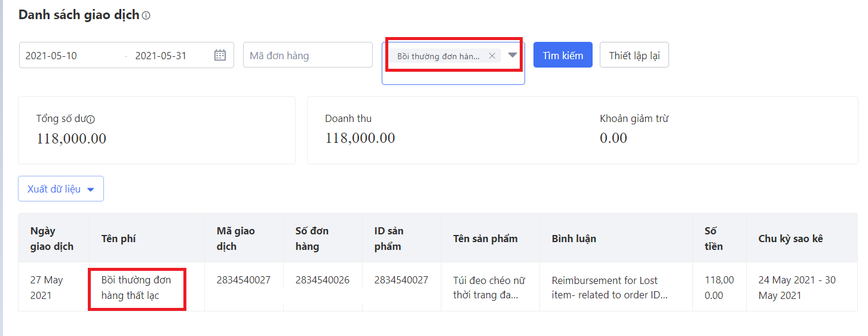Click the Chu kỳ sao kê column header

[790, 239]
